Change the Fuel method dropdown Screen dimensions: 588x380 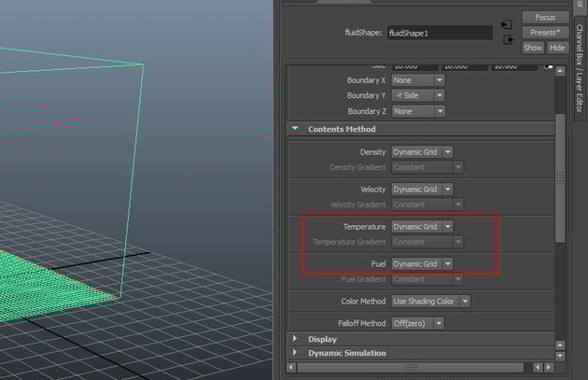pos(422,264)
